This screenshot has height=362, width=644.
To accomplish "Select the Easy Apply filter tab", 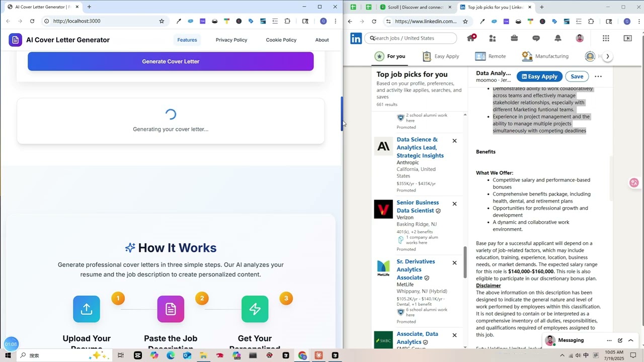I will [440, 56].
